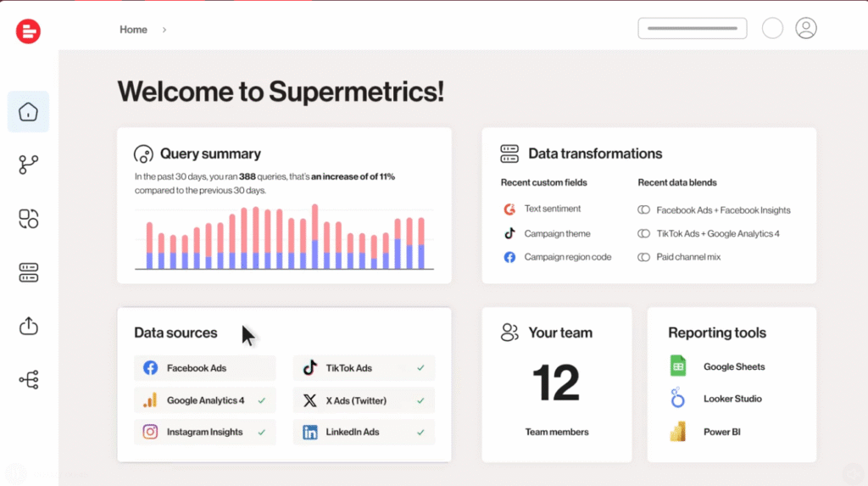Click the TikTok logo in Data sources
This screenshot has height=486, width=868.
pyautogui.click(x=310, y=367)
